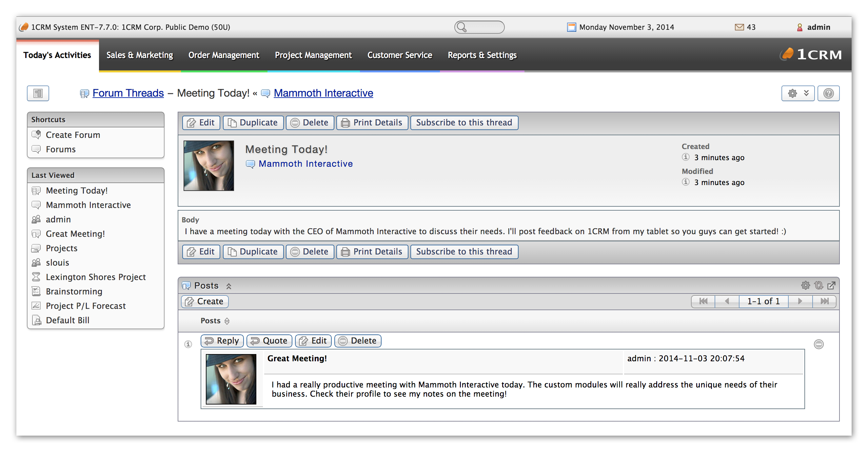Click info icon beside Modified time
868x452 pixels.
pos(685,182)
